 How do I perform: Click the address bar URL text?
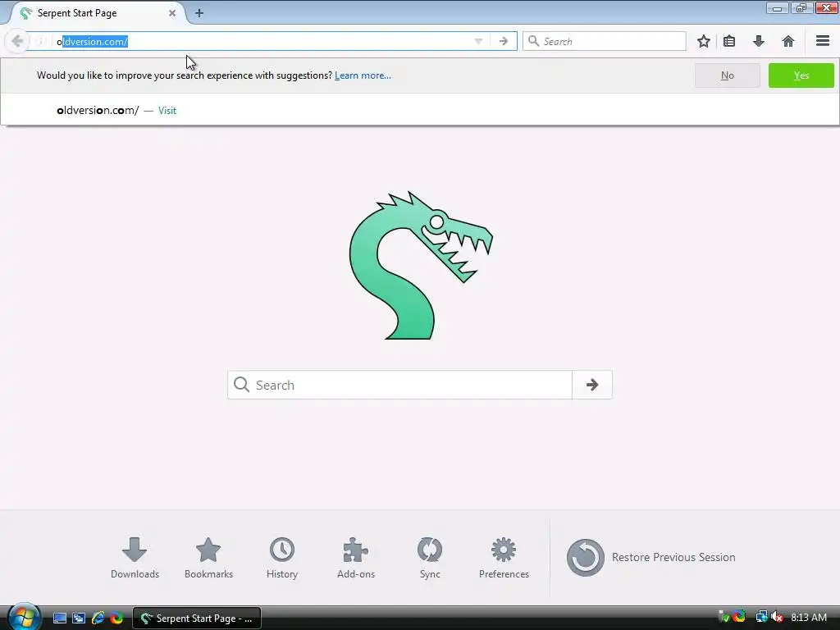[x=92, y=41]
